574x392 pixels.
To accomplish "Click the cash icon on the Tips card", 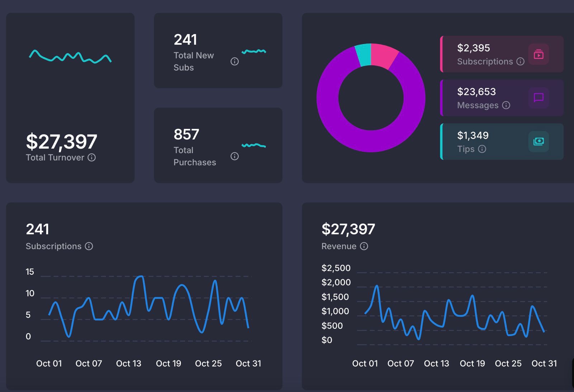I will tap(538, 142).
